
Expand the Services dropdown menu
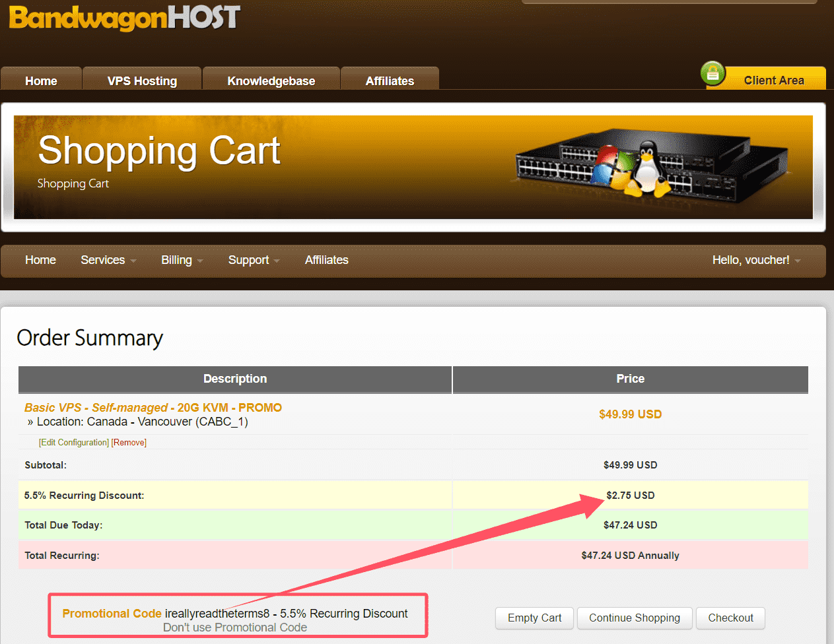coord(108,260)
